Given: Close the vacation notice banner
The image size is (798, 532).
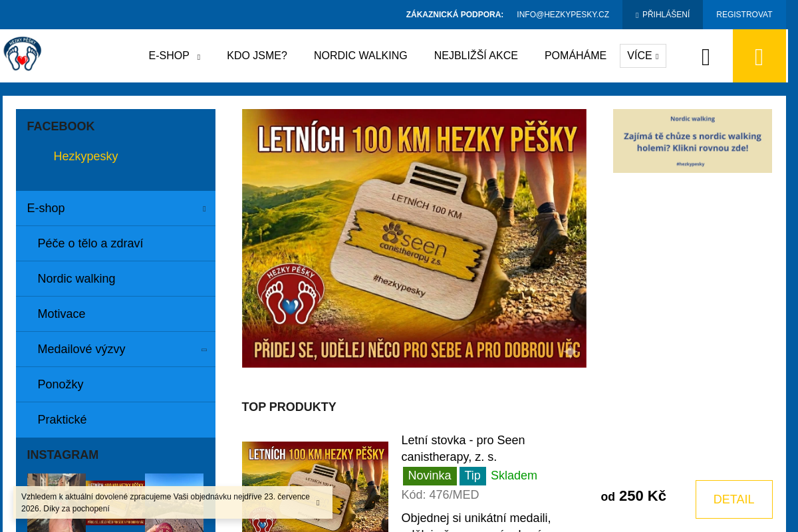Looking at the screenshot, I should coord(318,503).
